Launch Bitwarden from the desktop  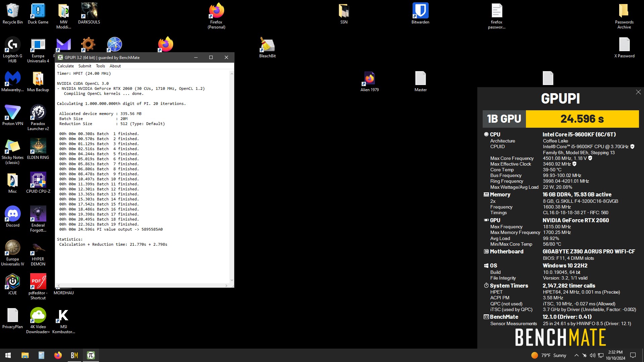pos(420,14)
